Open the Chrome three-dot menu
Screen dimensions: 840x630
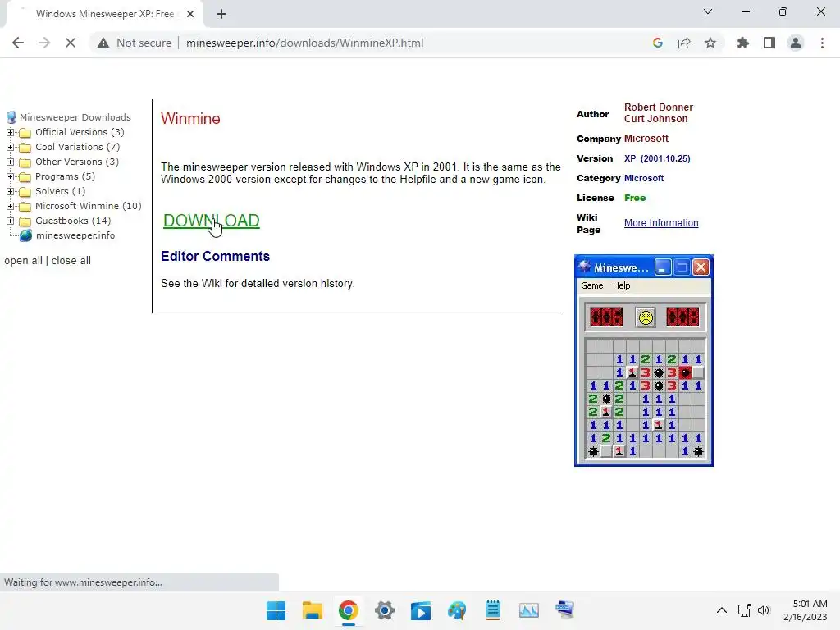pyautogui.click(x=822, y=43)
